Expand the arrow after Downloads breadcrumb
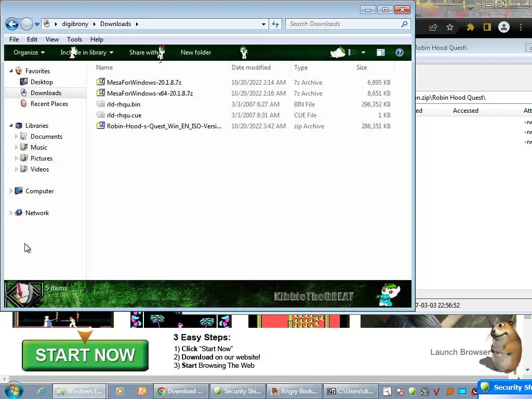532x399 pixels. pyautogui.click(x=137, y=24)
